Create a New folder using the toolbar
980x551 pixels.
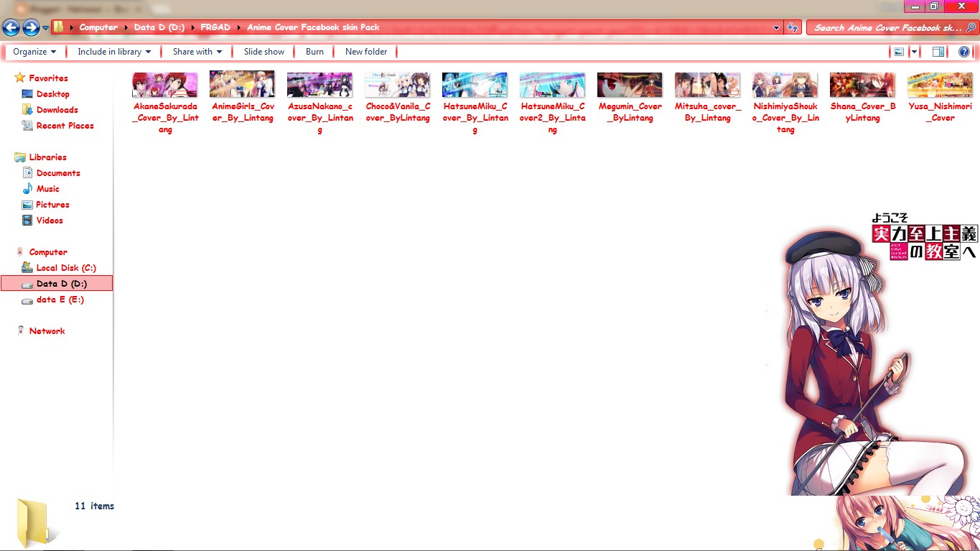(366, 51)
